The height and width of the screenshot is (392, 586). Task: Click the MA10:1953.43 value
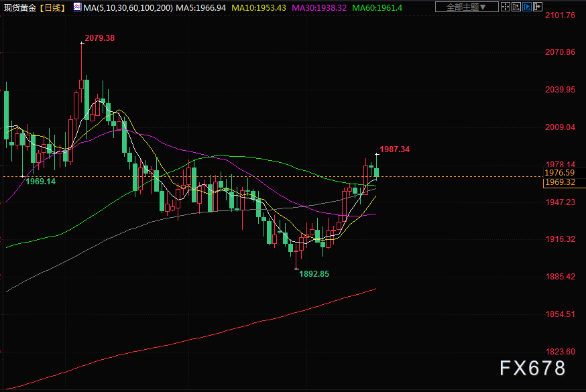pyautogui.click(x=259, y=8)
